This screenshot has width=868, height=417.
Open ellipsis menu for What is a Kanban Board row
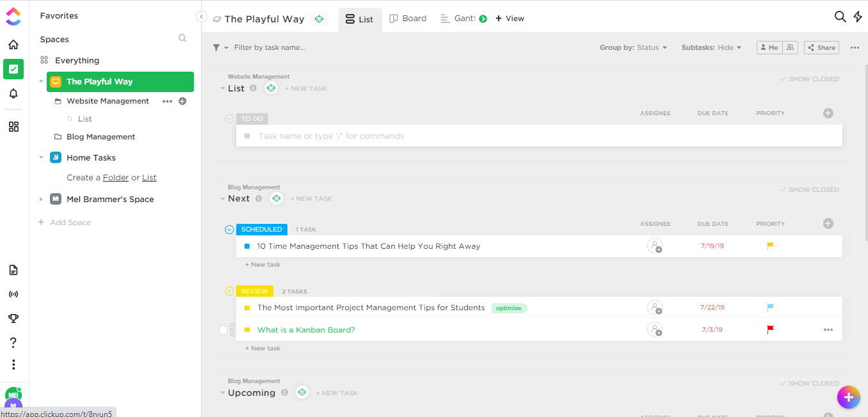click(828, 330)
